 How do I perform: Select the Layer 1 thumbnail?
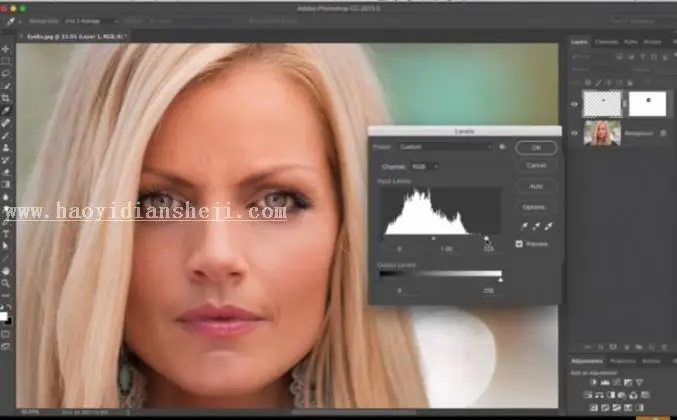[602, 104]
